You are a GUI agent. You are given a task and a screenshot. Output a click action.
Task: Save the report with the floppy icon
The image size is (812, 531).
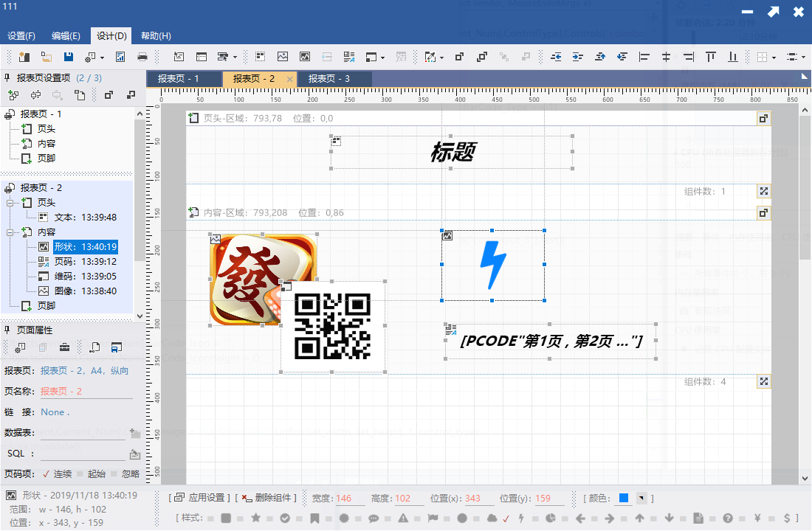point(69,57)
